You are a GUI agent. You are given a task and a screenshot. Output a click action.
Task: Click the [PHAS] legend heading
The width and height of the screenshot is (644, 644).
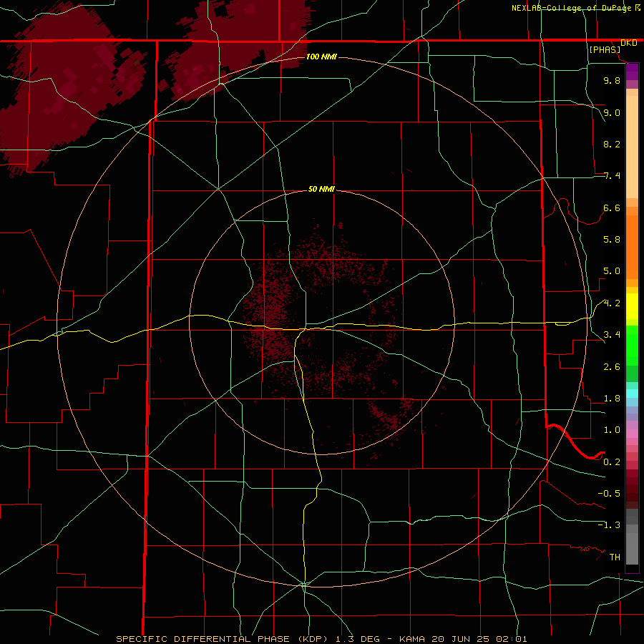(x=605, y=49)
